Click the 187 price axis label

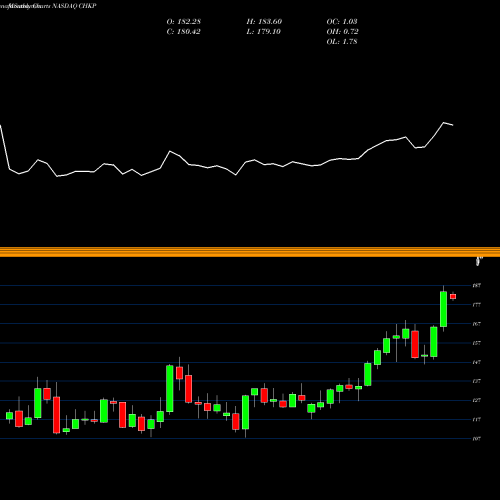click(477, 286)
